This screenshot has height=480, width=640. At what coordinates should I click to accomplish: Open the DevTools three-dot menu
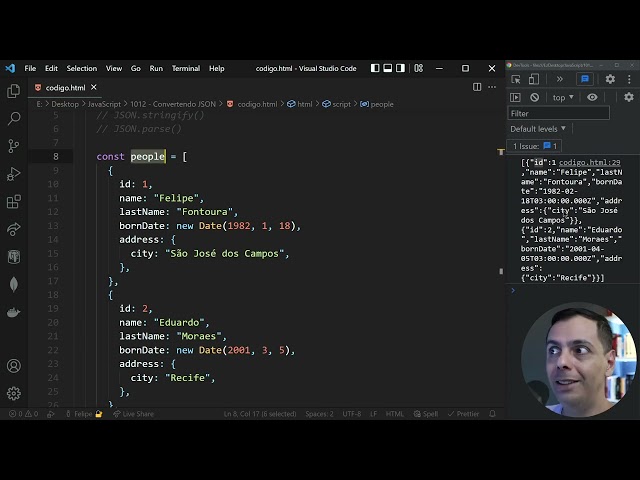point(629,79)
